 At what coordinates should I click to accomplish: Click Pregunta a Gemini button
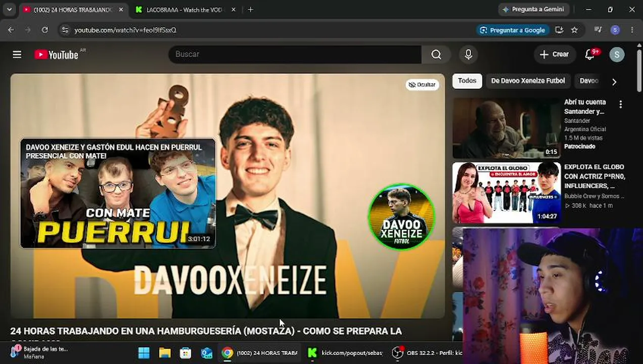(x=534, y=10)
